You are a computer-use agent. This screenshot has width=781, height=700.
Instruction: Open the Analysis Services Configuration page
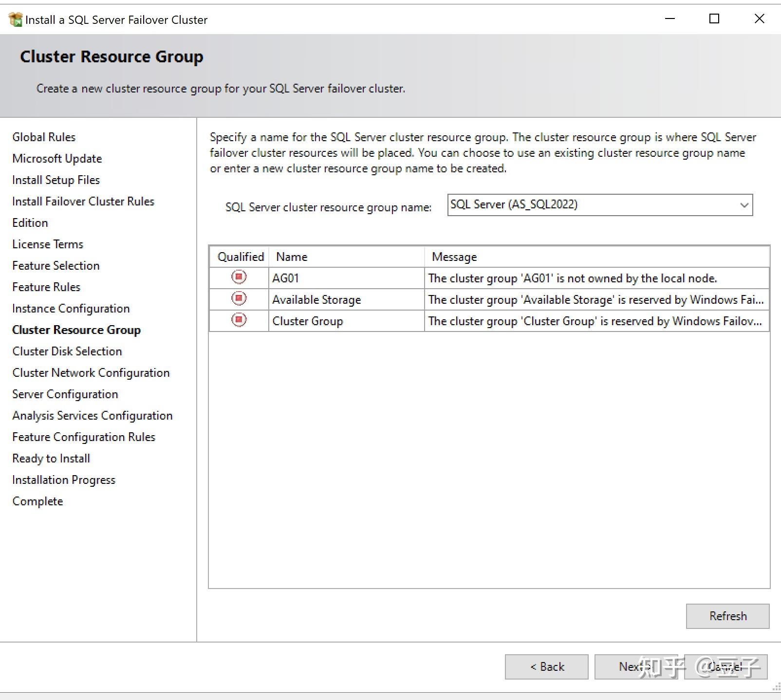(92, 415)
